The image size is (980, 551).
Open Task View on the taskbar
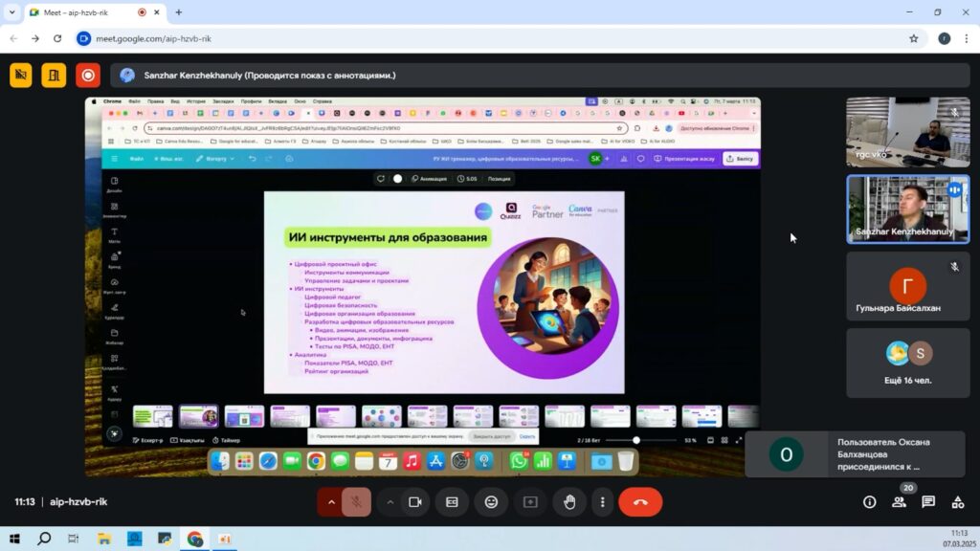point(73,539)
